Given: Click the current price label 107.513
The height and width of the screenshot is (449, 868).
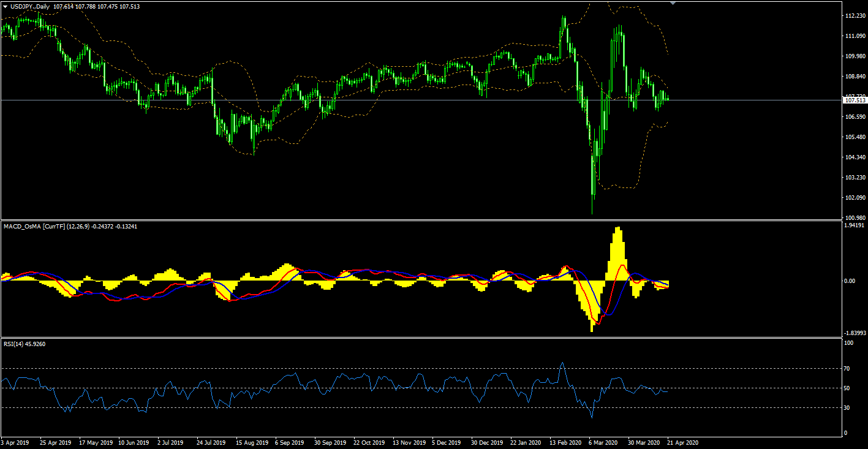Looking at the screenshot, I should [x=855, y=100].
